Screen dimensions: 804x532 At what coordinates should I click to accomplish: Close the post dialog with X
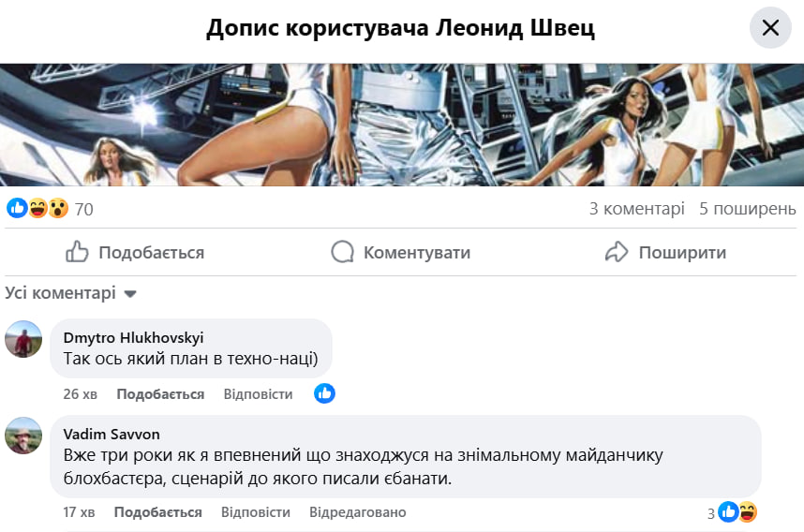coord(770,28)
